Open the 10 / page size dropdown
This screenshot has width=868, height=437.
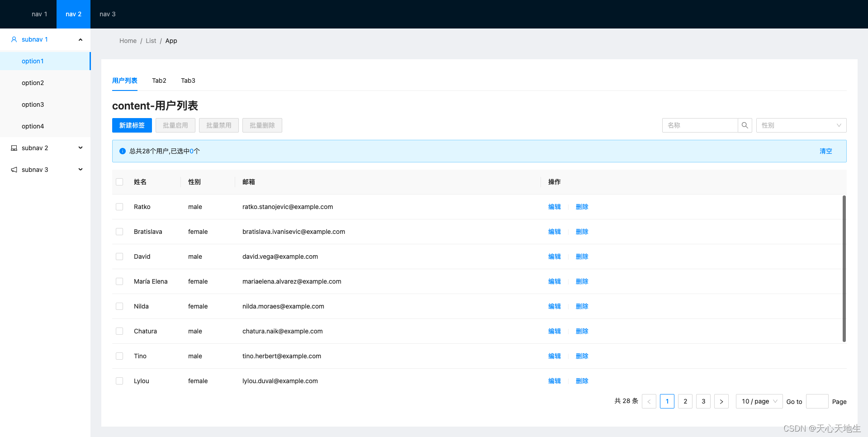[x=759, y=401]
